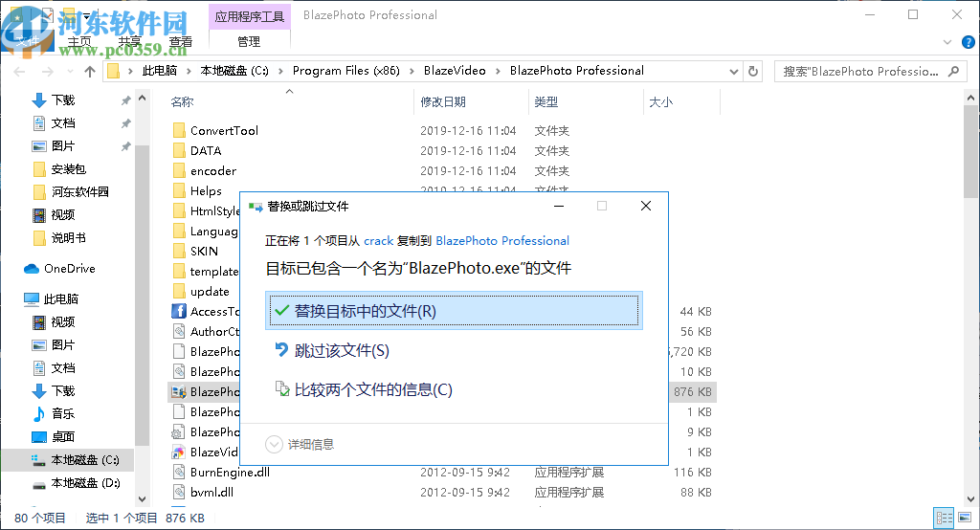Open 河东软件园 folder in sidebar
The height and width of the screenshot is (530, 980).
[80, 192]
